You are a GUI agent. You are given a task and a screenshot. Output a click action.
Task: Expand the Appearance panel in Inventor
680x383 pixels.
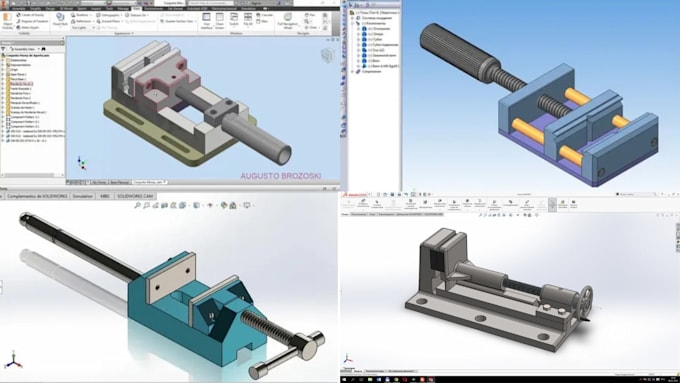point(124,33)
